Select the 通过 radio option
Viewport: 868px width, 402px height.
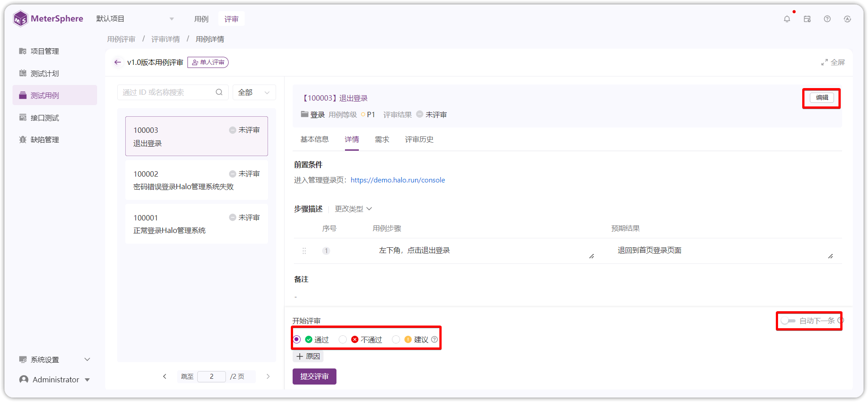[297, 339]
